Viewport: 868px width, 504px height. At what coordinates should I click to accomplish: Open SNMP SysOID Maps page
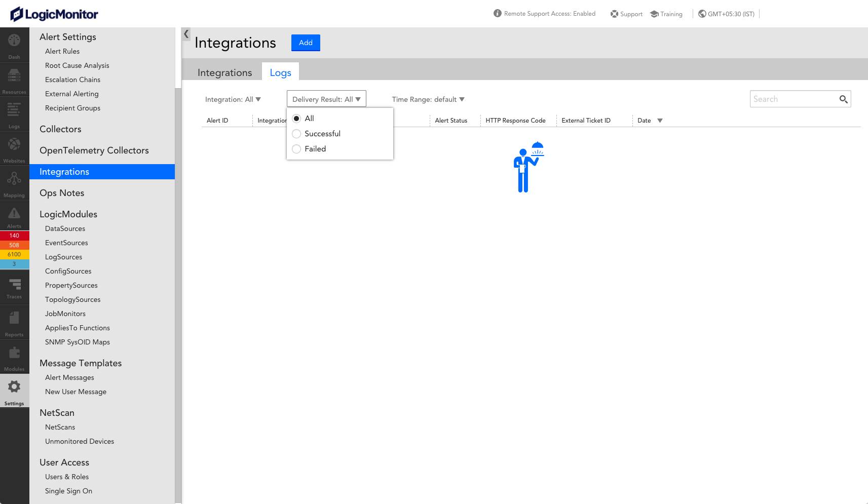tap(78, 342)
